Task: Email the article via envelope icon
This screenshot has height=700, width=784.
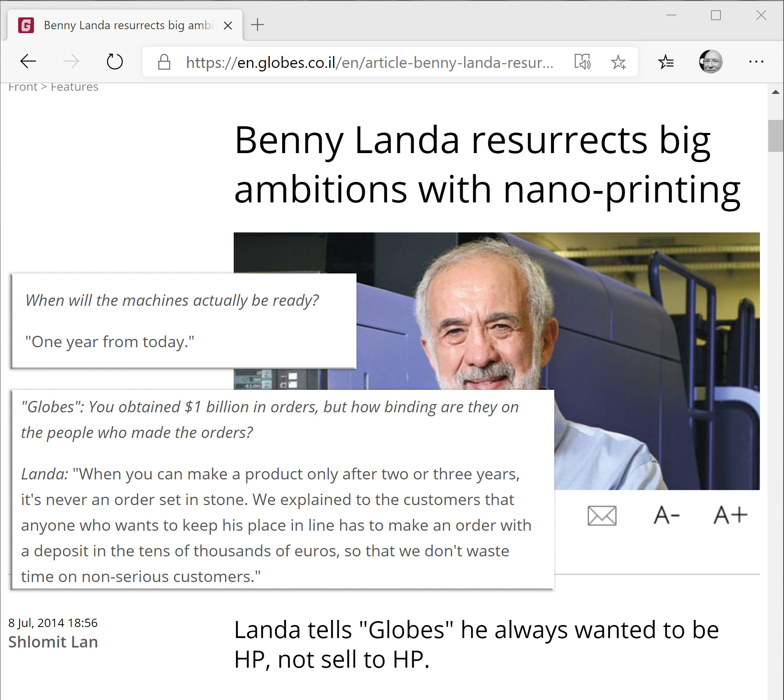Action: (x=602, y=515)
